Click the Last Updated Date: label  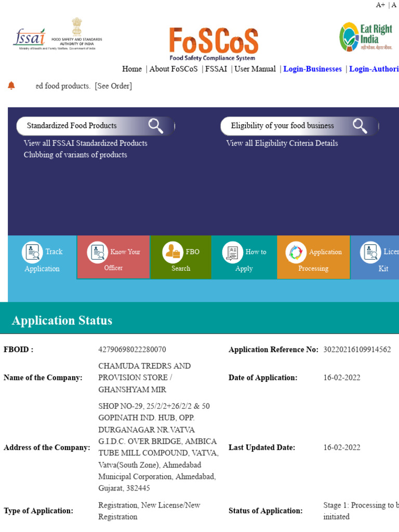pos(262,447)
